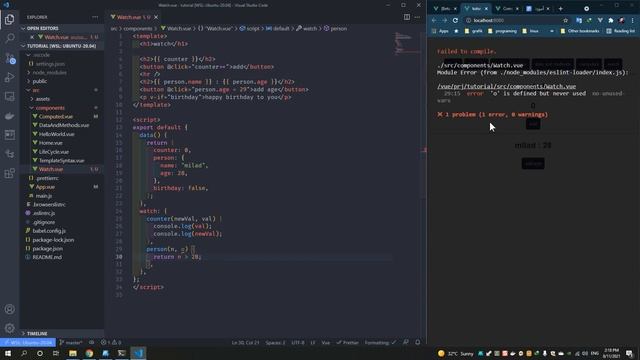Open TemplateSyntax.vue file
The image size is (640, 360).
(61, 160)
